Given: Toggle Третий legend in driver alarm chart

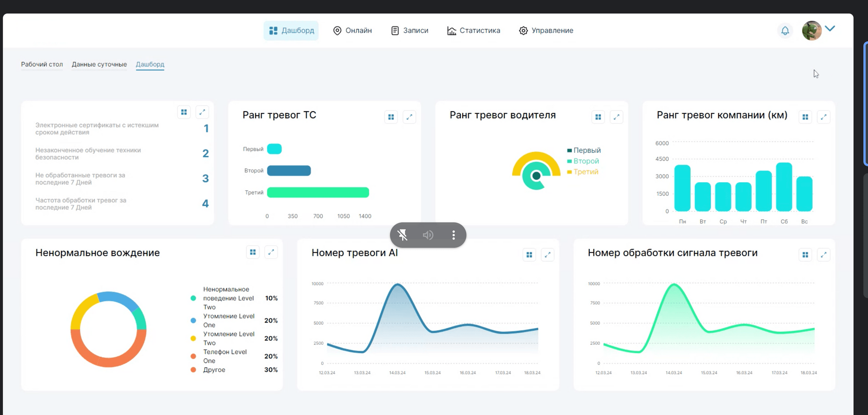Looking at the screenshot, I should (583, 171).
